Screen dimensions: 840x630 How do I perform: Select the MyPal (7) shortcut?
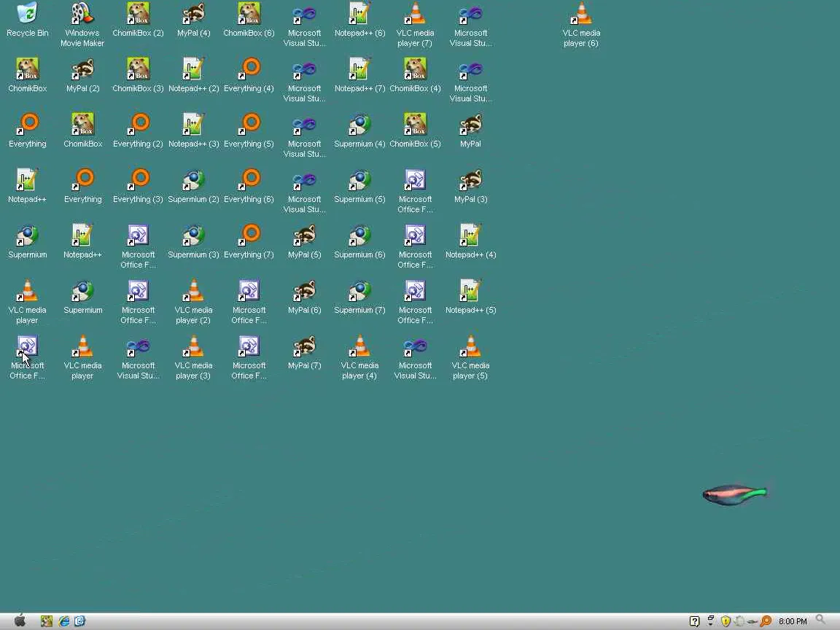[x=304, y=352]
